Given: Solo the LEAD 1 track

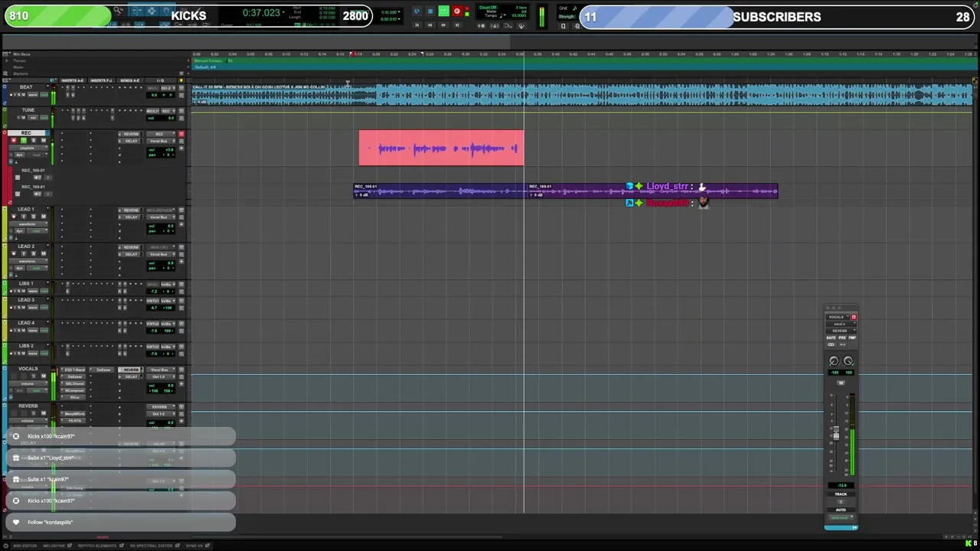Looking at the screenshot, I should 34,217.
